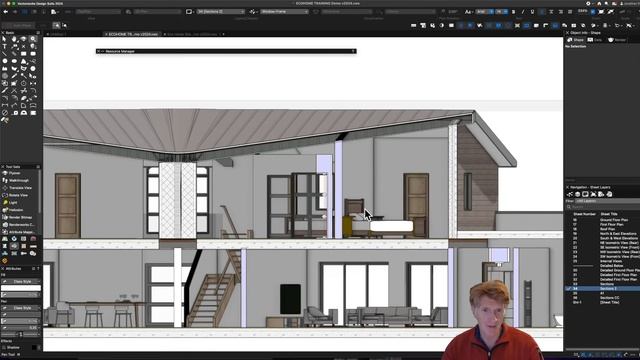640x360 pixels.
Task: Select the Circle tool
Action: (4, 61)
